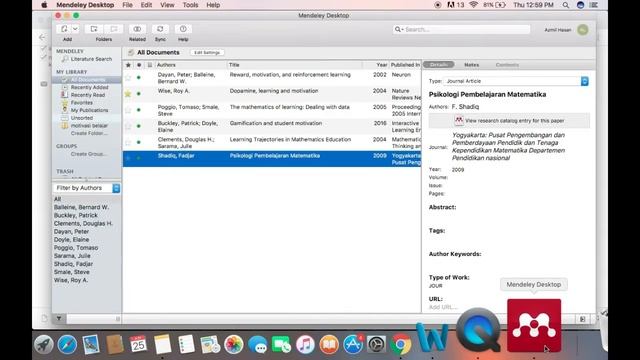The width and height of the screenshot is (640, 360).
Task: Filter by author Wise, Roy A.
Action: (71, 280)
